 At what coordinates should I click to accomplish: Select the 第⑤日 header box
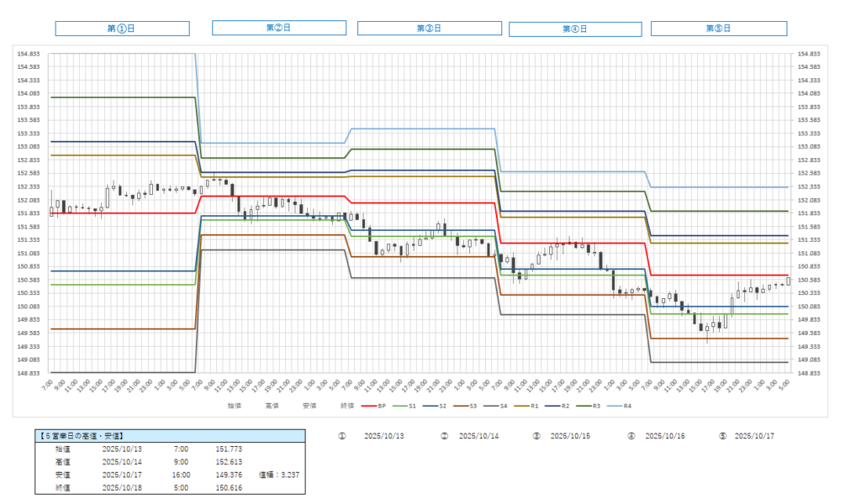coord(719,29)
